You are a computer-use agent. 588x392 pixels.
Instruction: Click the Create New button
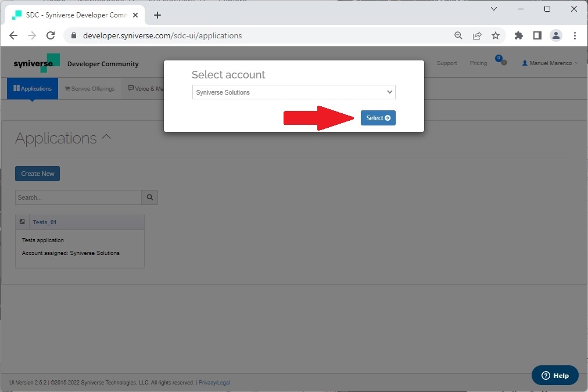coord(38,174)
